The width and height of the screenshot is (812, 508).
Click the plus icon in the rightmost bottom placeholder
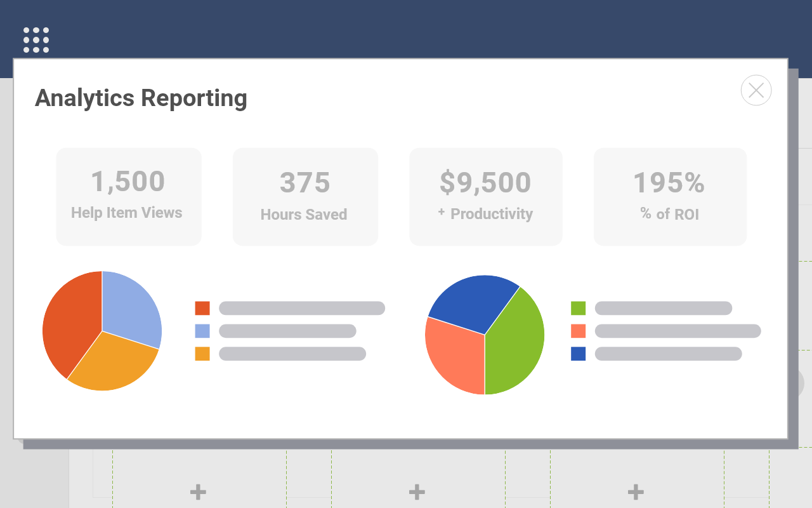click(x=635, y=491)
